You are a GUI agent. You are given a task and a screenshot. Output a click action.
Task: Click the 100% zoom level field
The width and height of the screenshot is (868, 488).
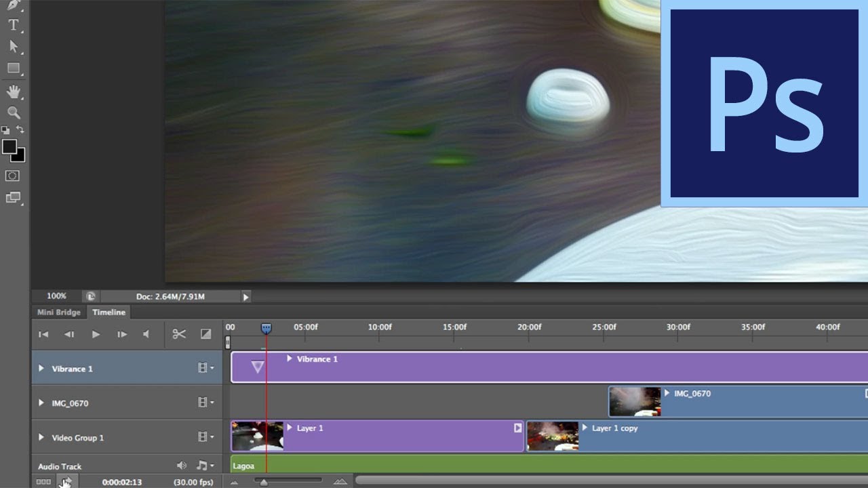56,296
